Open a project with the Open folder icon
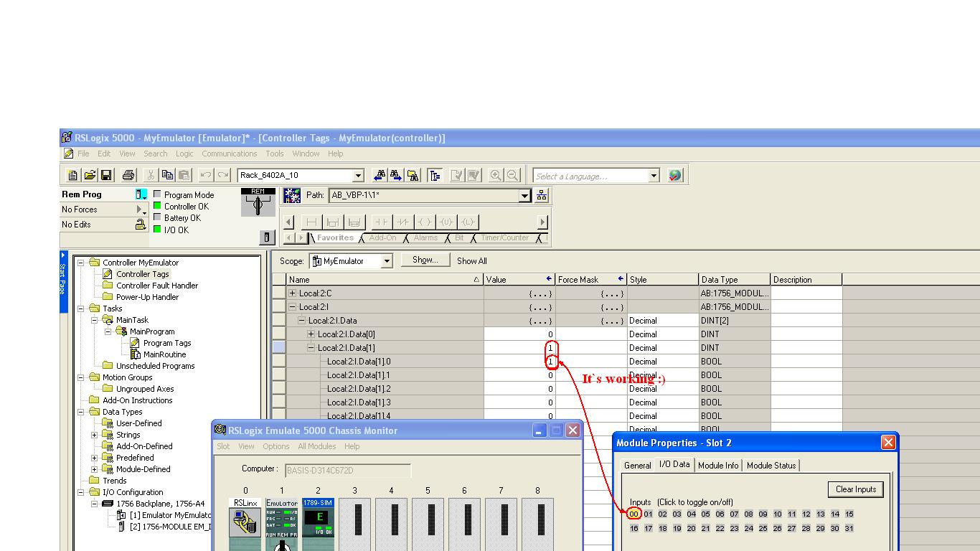980x551 pixels. (90, 175)
